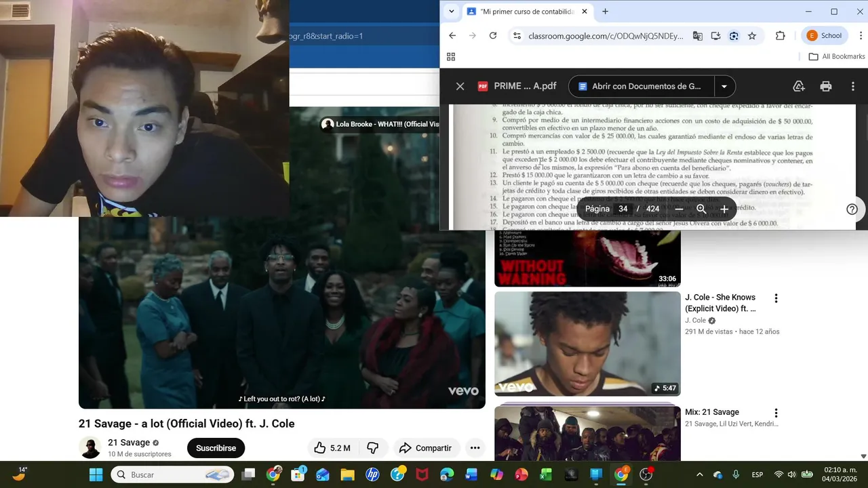Viewport: 868px width, 488px height.
Task: Show hidden system tray icons chevron
Action: [700, 474]
